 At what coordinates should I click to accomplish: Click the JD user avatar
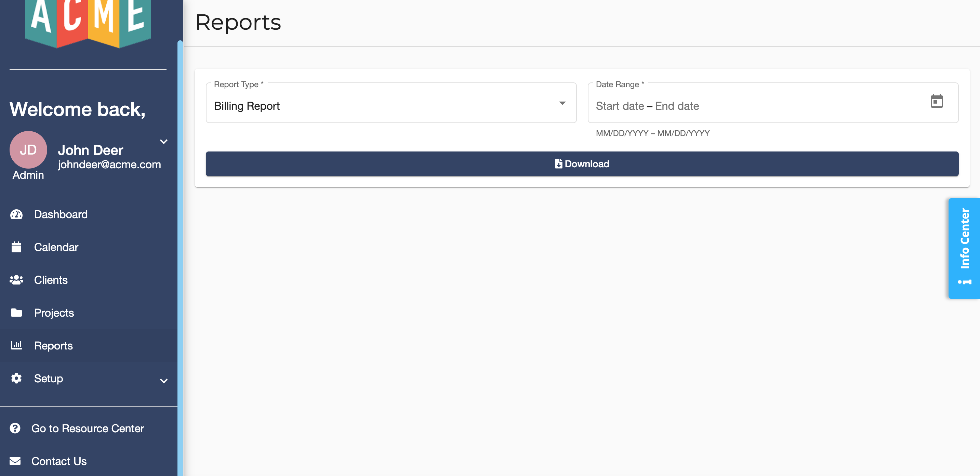(28, 149)
